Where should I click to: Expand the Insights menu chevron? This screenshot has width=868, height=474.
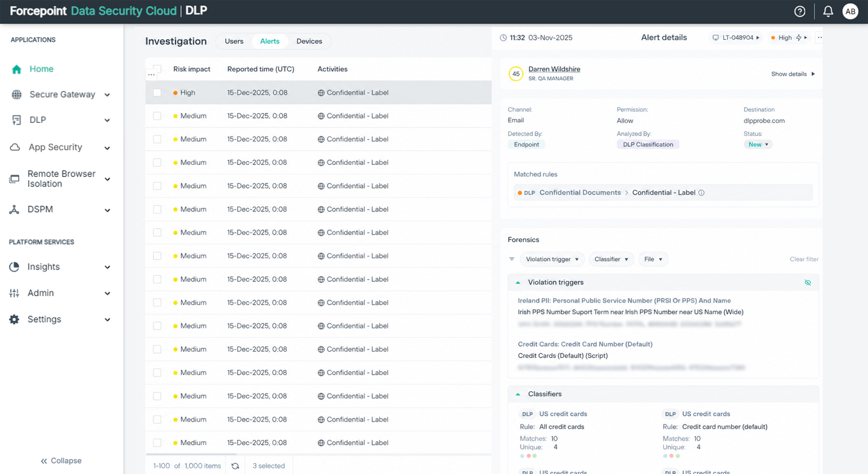pos(107,267)
